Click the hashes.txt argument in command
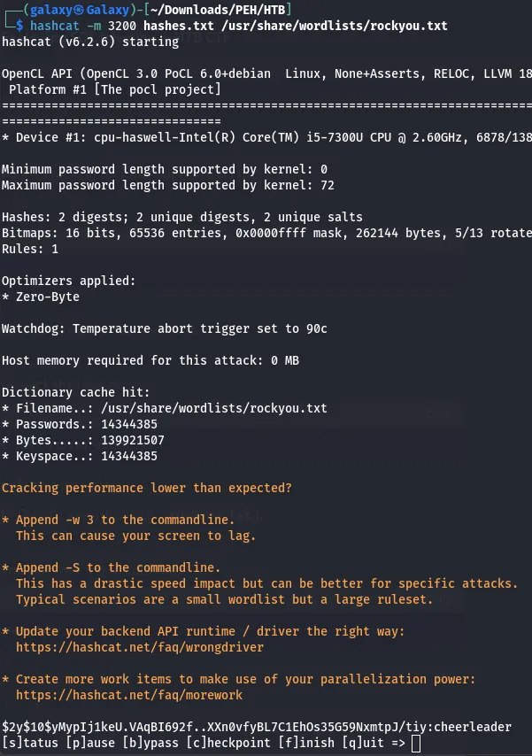The width and height of the screenshot is (532, 756). [179, 26]
